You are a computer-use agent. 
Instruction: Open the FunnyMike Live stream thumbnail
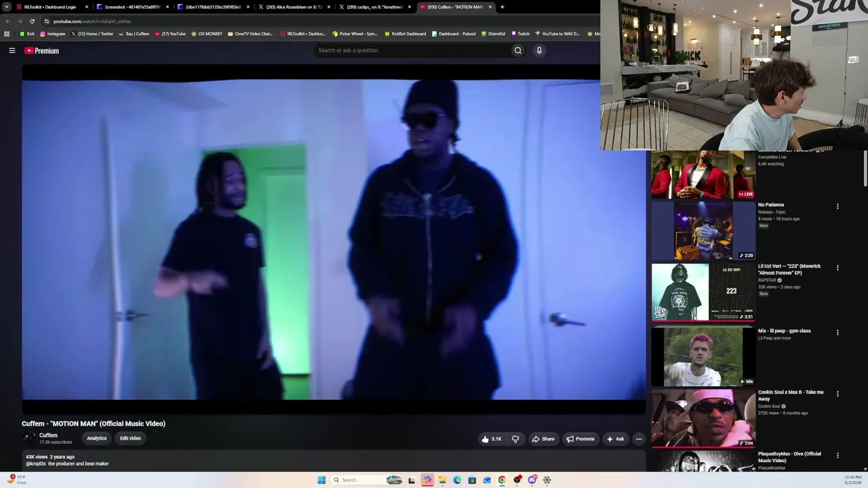click(x=703, y=175)
